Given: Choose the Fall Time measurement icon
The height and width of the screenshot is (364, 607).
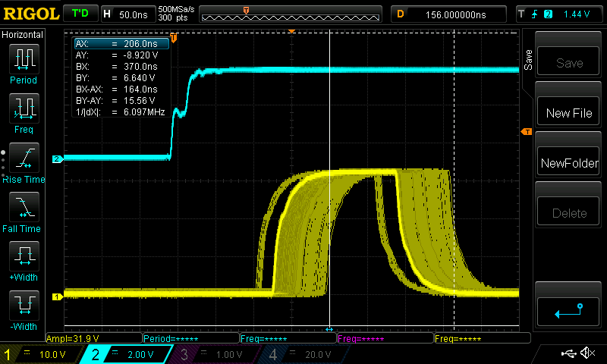Looking at the screenshot, I should [23, 206].
